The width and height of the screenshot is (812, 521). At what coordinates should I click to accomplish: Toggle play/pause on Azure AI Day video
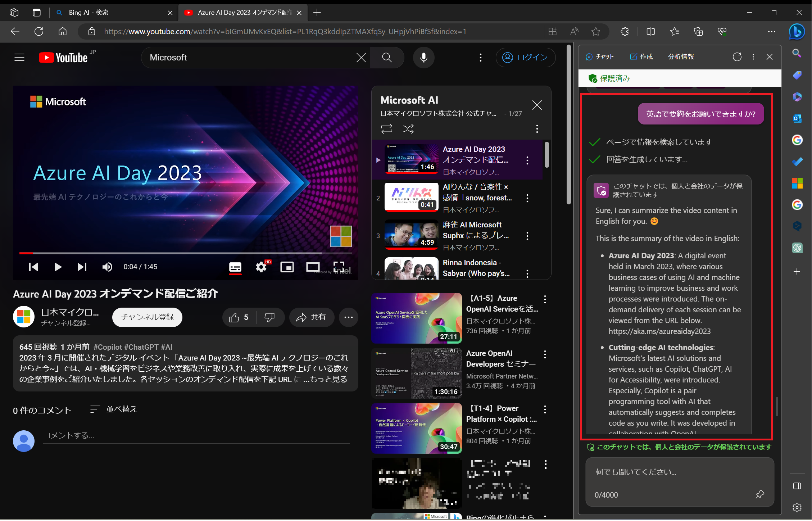pos(58,268)
